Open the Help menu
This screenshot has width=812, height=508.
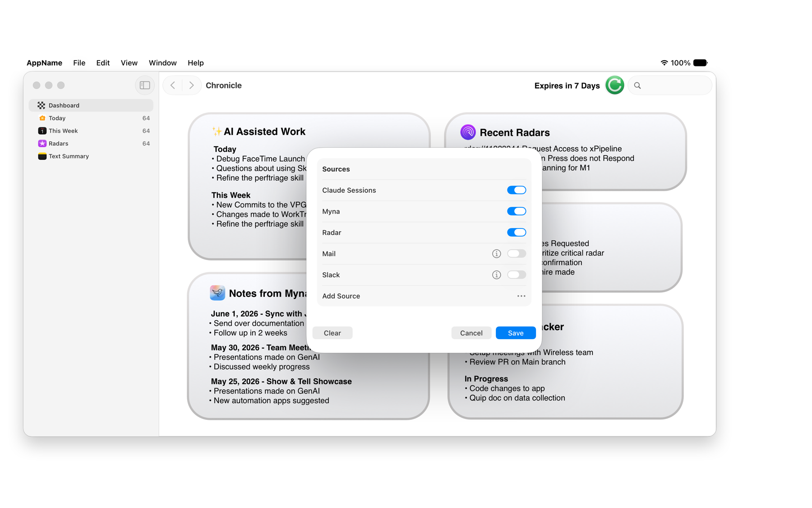pyautogui.click(x=196, y=63)
